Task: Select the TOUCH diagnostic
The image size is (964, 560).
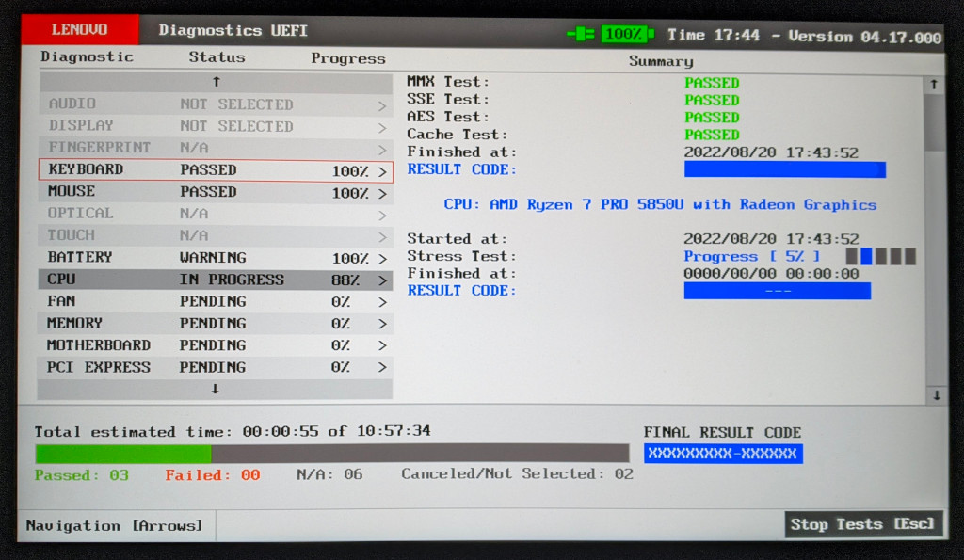Action: pyautogui.click(x=216, y=235)
